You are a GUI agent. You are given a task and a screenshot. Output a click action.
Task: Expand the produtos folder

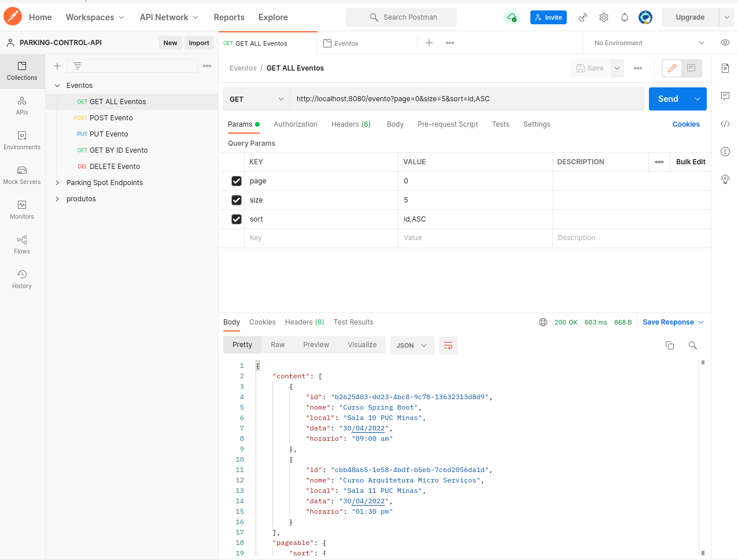pyautogui.click(x=57, y=198)
